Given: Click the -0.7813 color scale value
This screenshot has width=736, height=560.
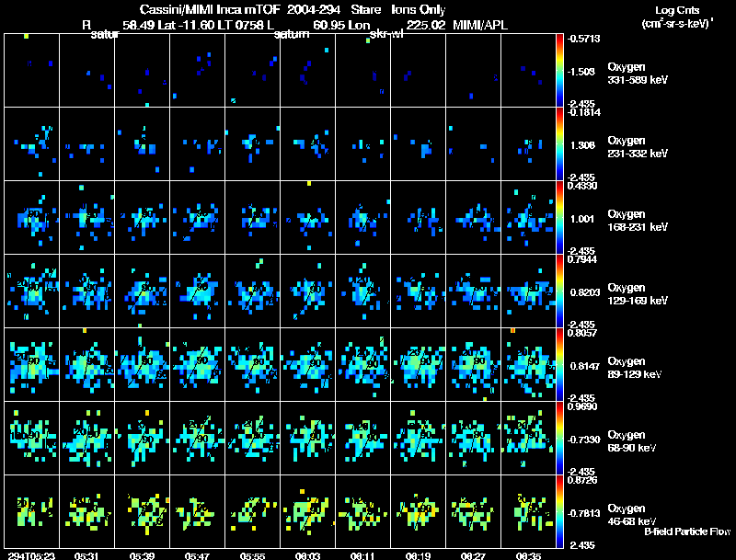Looking at the screenshot, I should point(583,514).
